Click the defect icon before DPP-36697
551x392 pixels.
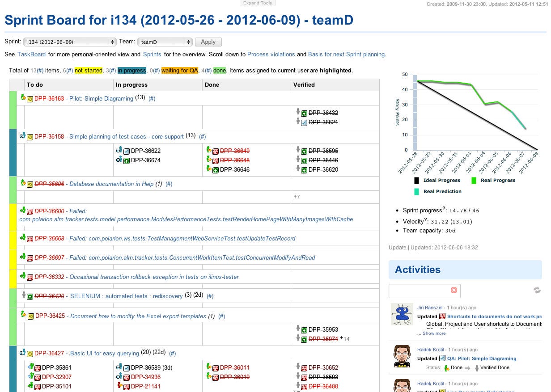pos(30,258)
